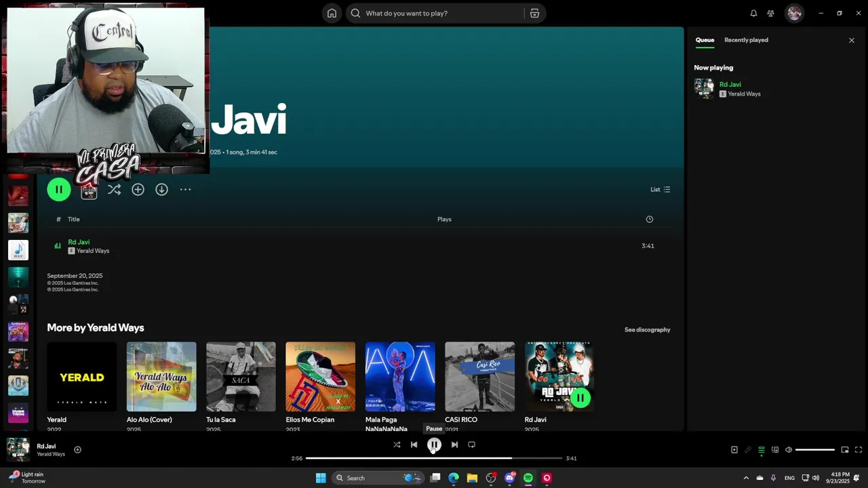The height and width of the screenshot is (488, 868).
Task: Open Microsoft Edge from taskbar
Action: tap(454, 478)
